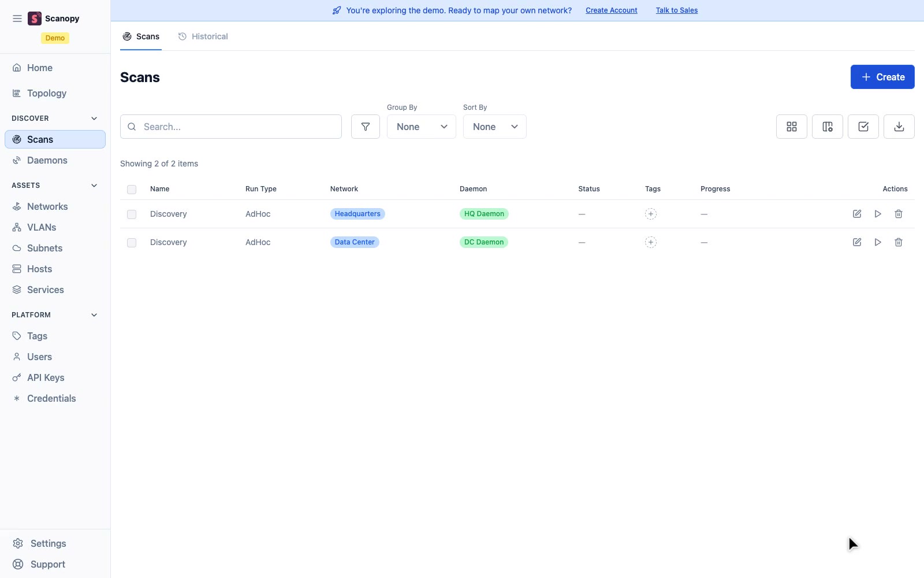924x578 pixels.
Task: Run the Data Center Discovery scan
Action: 878,242
